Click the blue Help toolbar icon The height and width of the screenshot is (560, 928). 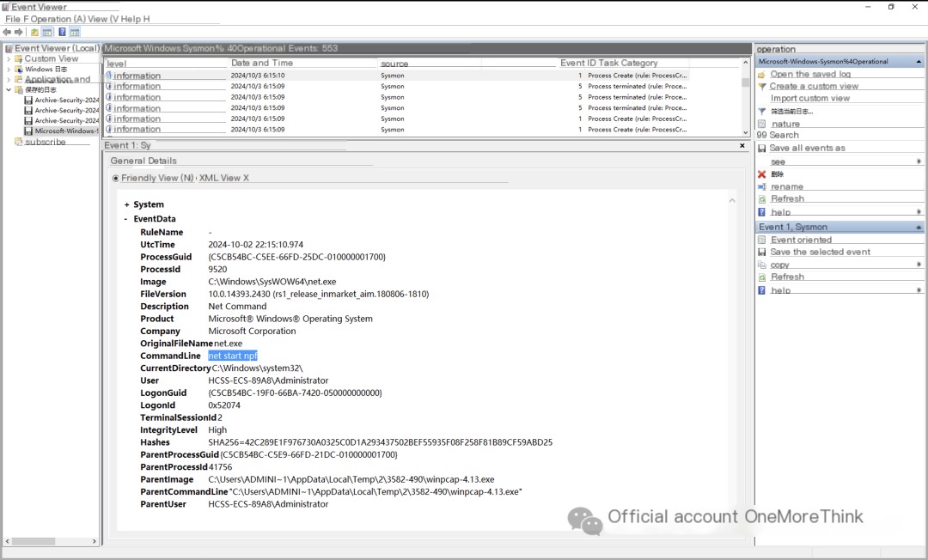coord(62,33)
